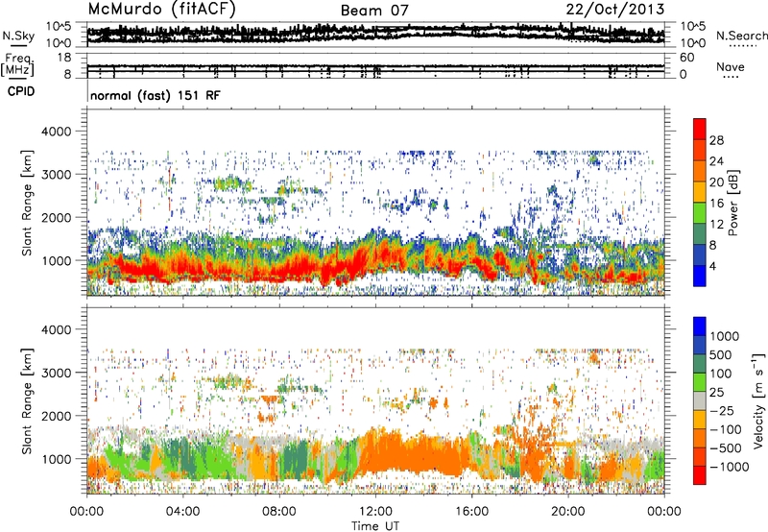Click the N.Search legend label
768x532 pixels.
click(741, 36)
